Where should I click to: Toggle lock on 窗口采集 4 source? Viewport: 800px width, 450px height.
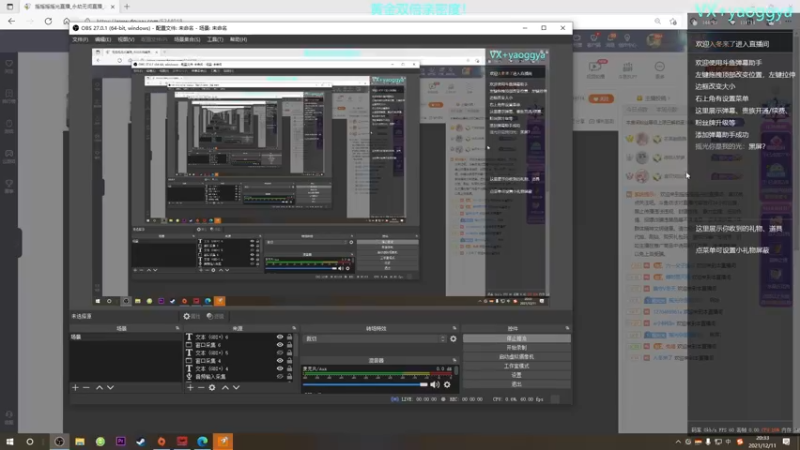(x=289, y=361)
